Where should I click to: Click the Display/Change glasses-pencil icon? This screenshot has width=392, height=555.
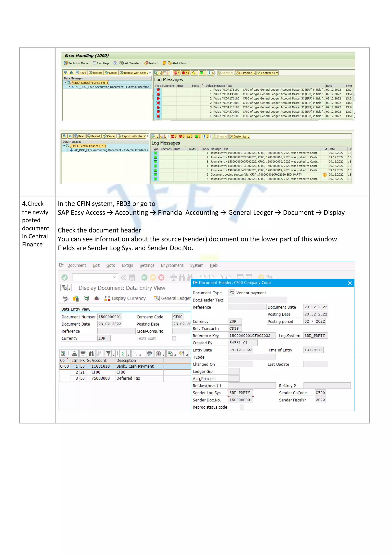pyautogui.click(x=65, y=299)
